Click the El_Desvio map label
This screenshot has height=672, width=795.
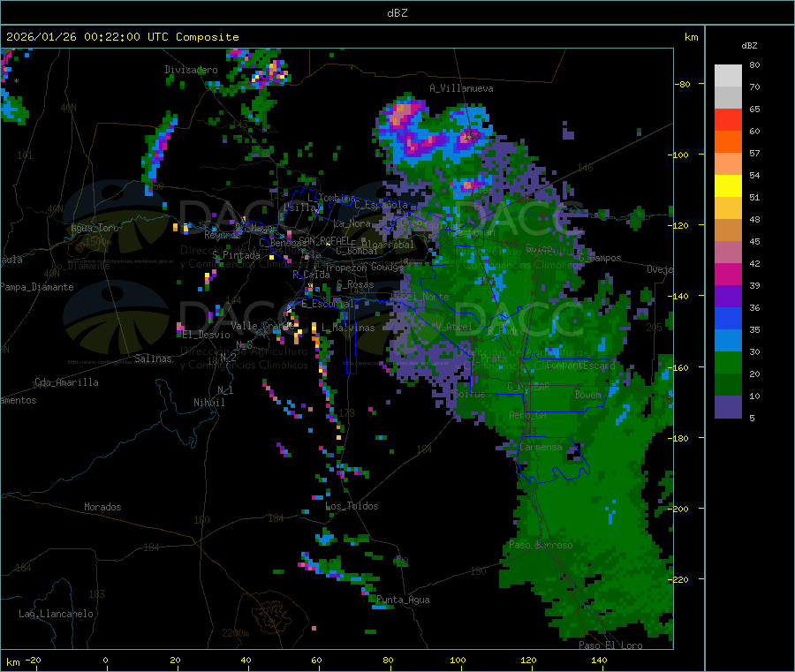pos(206,335)
